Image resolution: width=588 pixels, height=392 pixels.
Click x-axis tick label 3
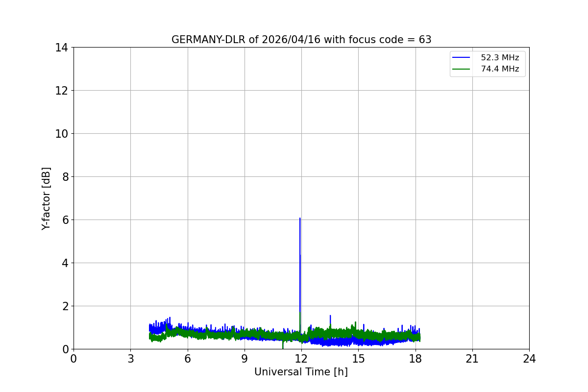tap(130, 359)
